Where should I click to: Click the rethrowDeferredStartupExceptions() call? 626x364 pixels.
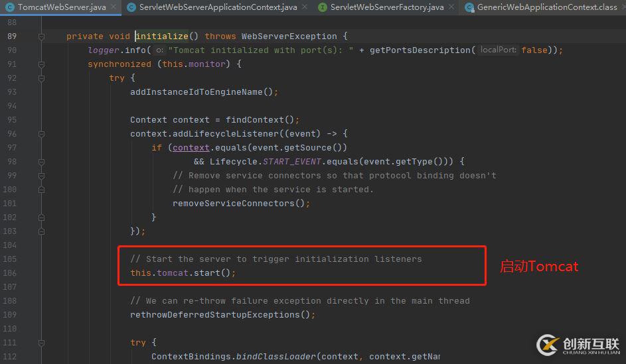point(220,315)
